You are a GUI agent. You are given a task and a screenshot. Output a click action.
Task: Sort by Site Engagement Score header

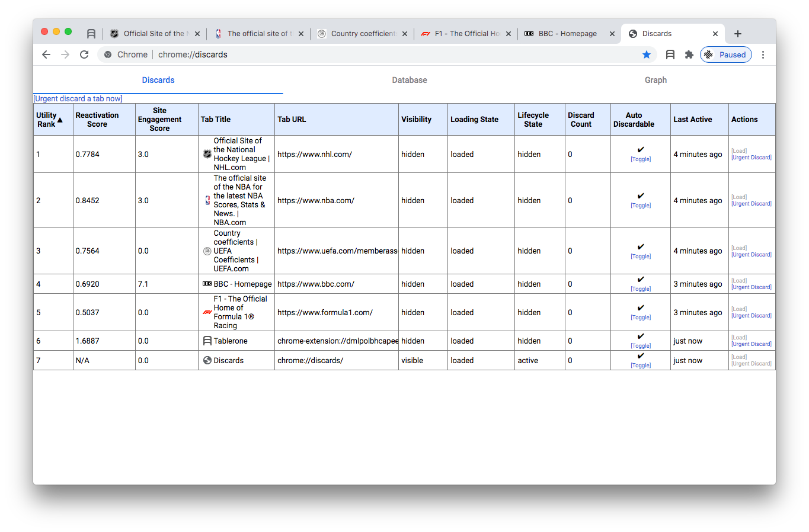click(x=167, y=120)
